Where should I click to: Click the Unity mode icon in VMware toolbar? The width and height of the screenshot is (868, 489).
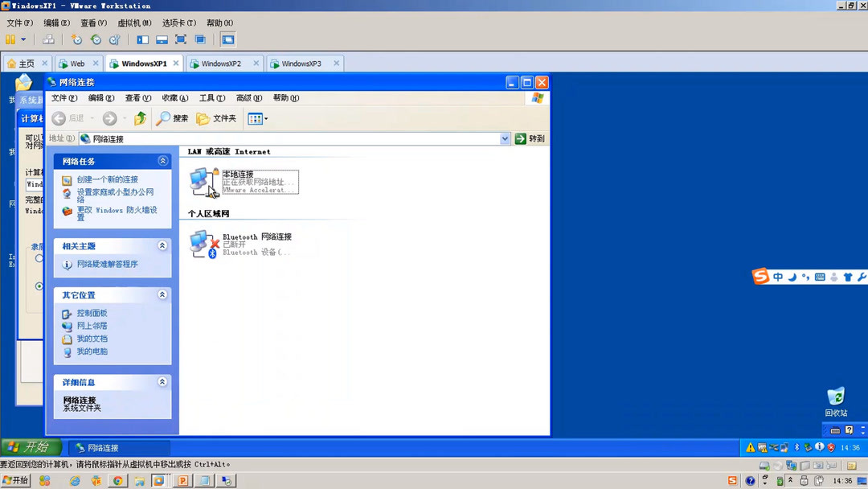[x=202, y=39]
